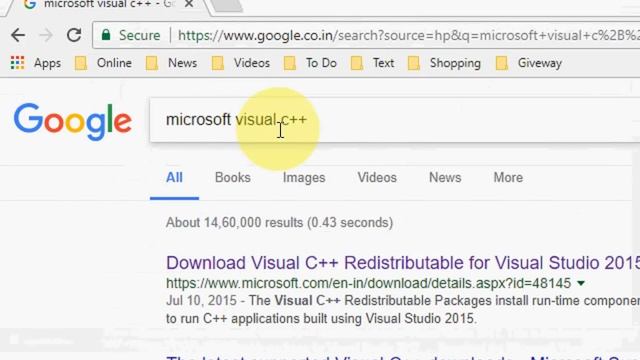This screenshot has width=640, height=360.
Task: Expand the dropdown arrow beside microsoft.com URL
Action: point(581,283)
